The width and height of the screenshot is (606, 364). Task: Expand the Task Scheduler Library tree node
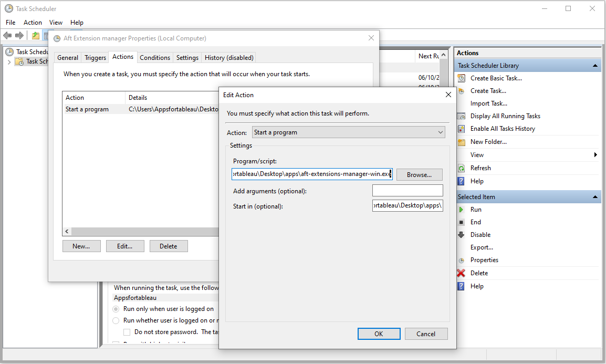[x=9, y=62]
